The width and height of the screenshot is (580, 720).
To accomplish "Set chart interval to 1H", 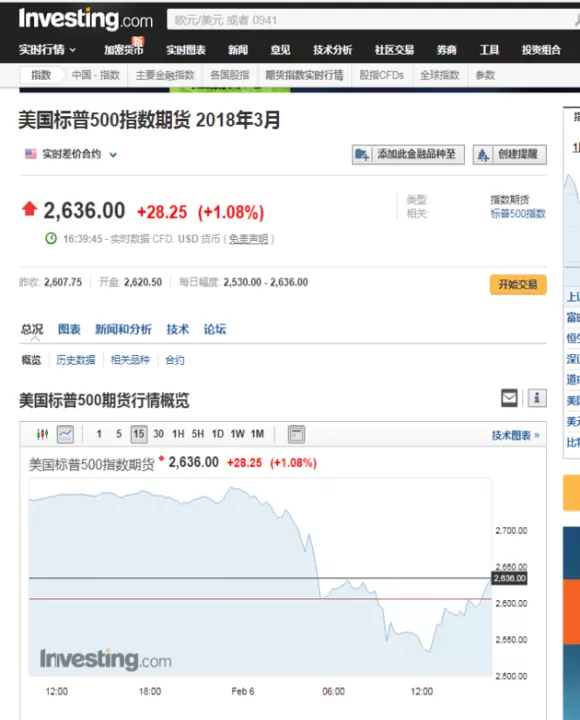I will (178, 434).
